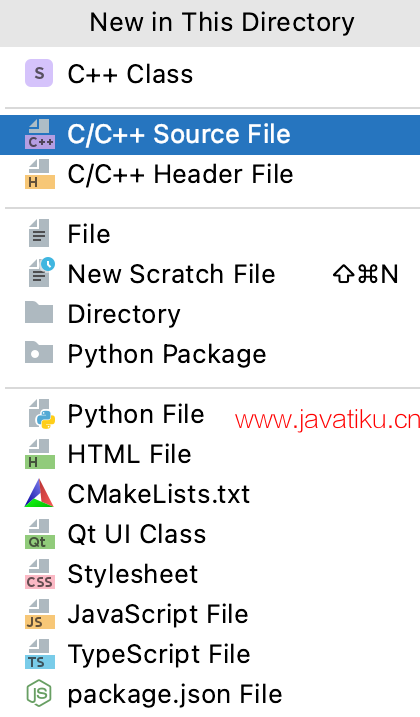Create a new plain File
The height and width of the screenshot is (717, 420).
coord(210,234)
